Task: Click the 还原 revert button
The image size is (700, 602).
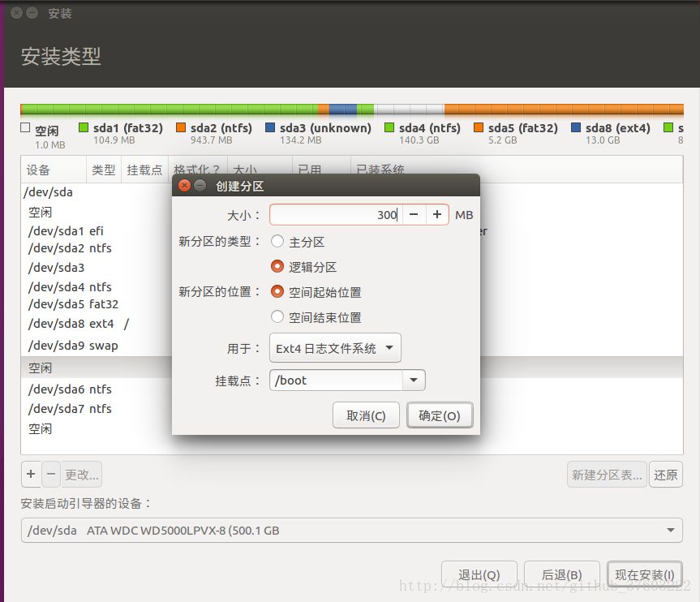Action: tap(666, 475)
